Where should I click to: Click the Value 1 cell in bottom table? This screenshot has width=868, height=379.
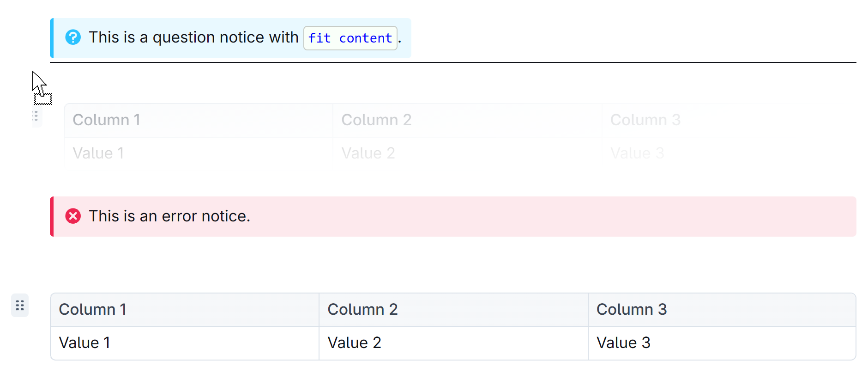(x=185, y=343)
